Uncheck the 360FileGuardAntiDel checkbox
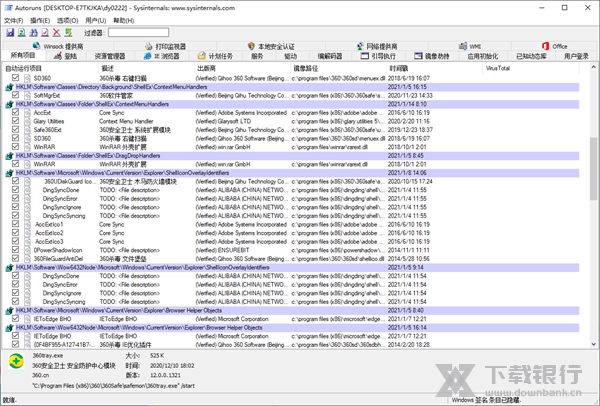 (15, 258)
